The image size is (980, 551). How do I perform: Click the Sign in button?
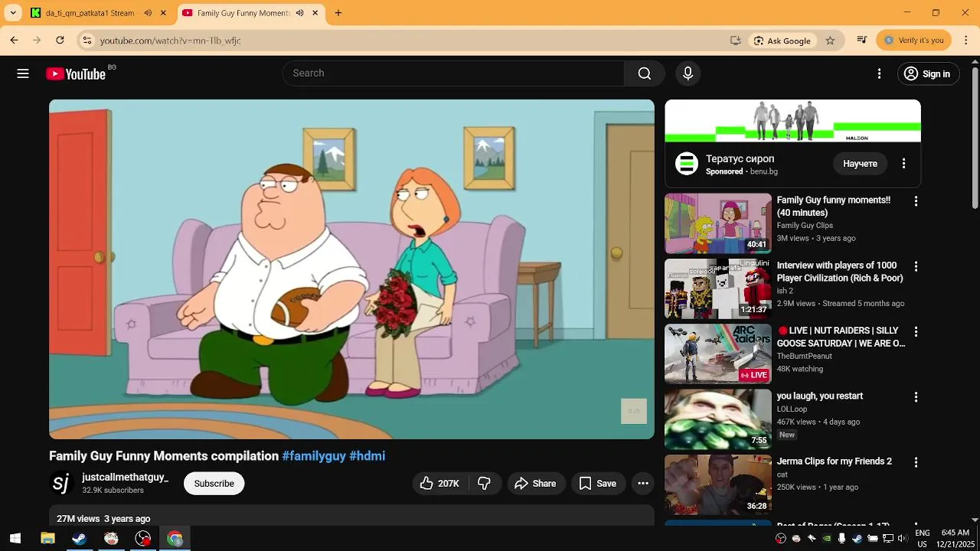(928, 73)
